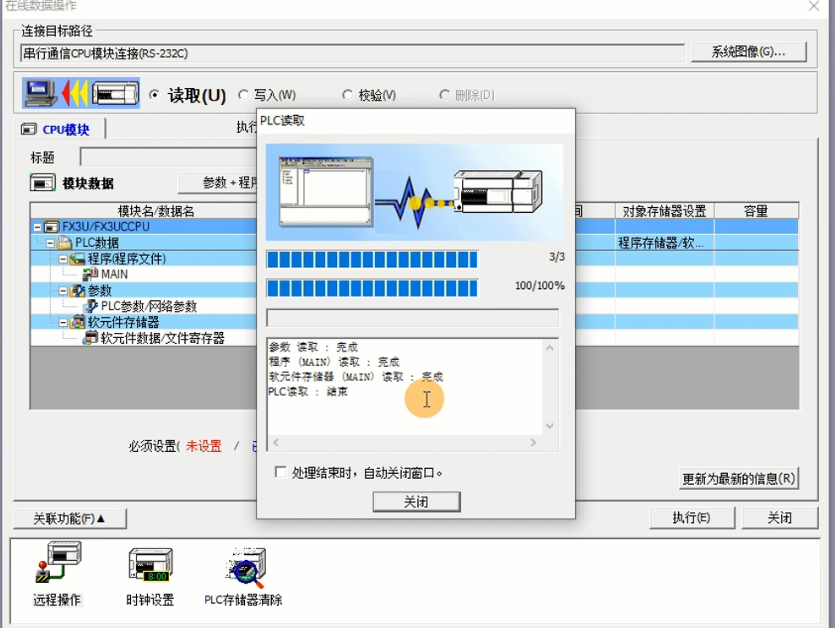Open the 时钟设置 clock setting icon
The image size is (835, 628).
click(x=150, y=565)
